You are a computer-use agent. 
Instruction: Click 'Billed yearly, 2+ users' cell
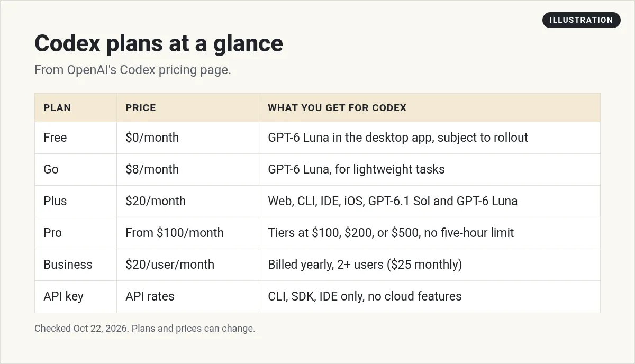tap(430, 265)
